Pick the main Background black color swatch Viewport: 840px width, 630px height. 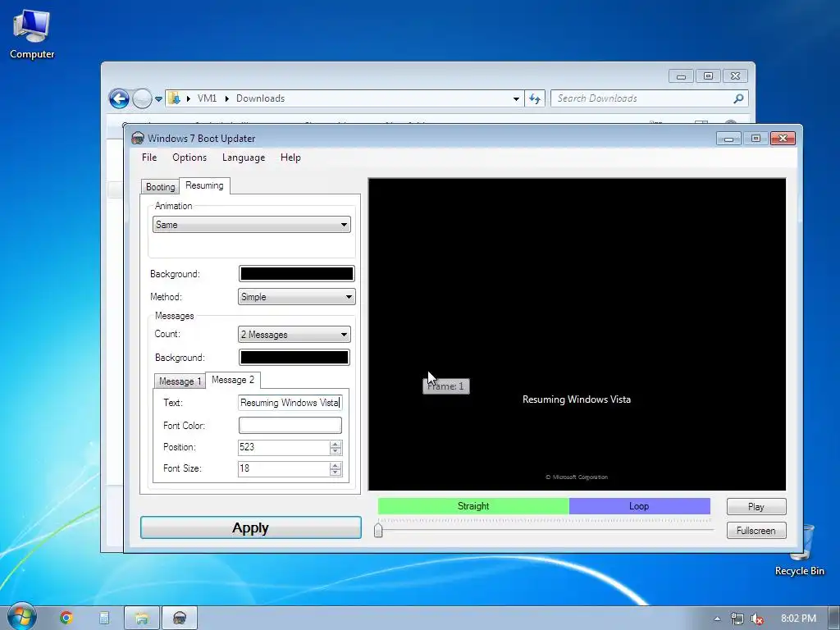coord(296,274)
